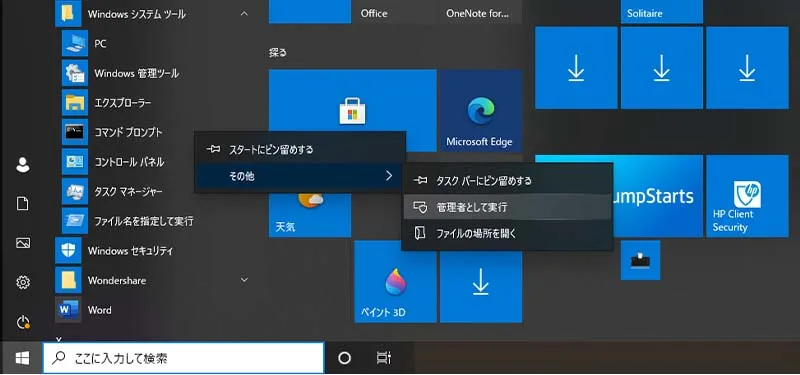Launch エクスプローラー icon
The height and width of the screenshot is (375, 800).
point(75,103)
